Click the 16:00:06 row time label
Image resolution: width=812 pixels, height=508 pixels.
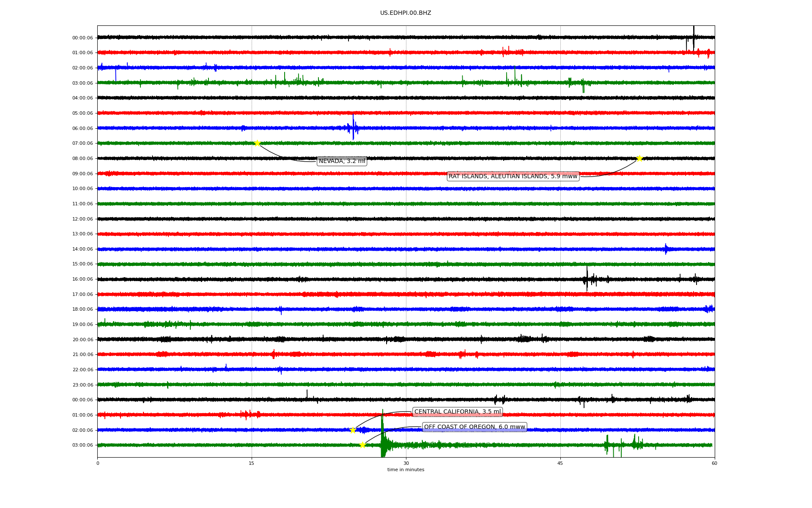pos(82,279)
